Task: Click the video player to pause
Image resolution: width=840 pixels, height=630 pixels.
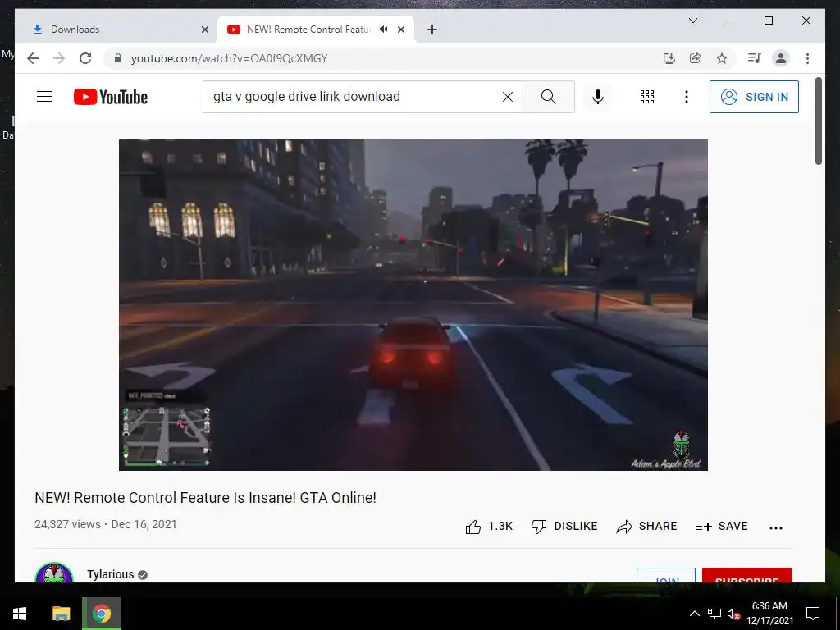Action: (x=413, y=305)
